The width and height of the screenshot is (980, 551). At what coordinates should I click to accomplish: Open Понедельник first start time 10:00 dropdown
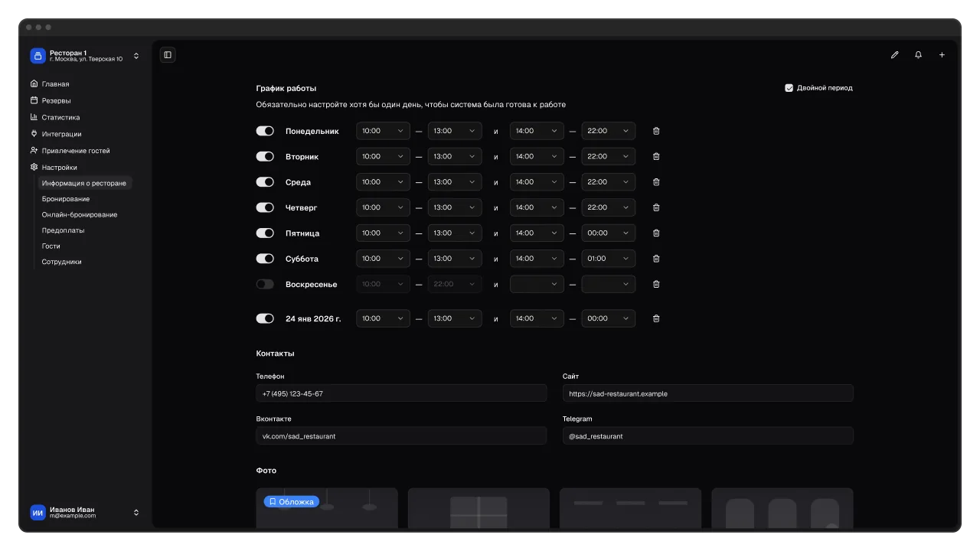tap(383, 131)
